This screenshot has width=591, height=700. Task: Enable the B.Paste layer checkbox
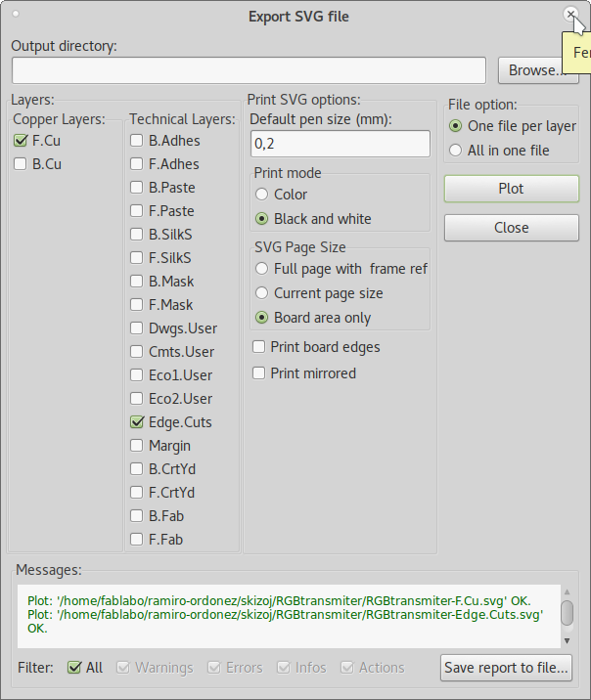[x=136, y=187]
